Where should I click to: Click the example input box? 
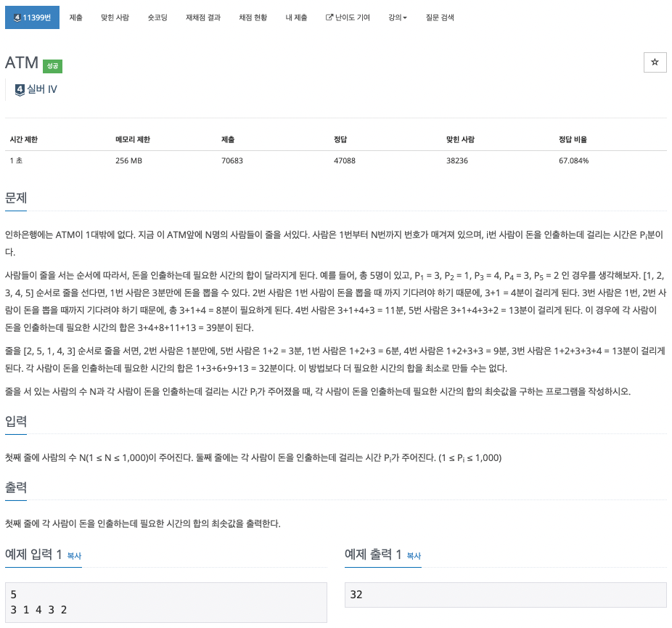tap(166, 603)
